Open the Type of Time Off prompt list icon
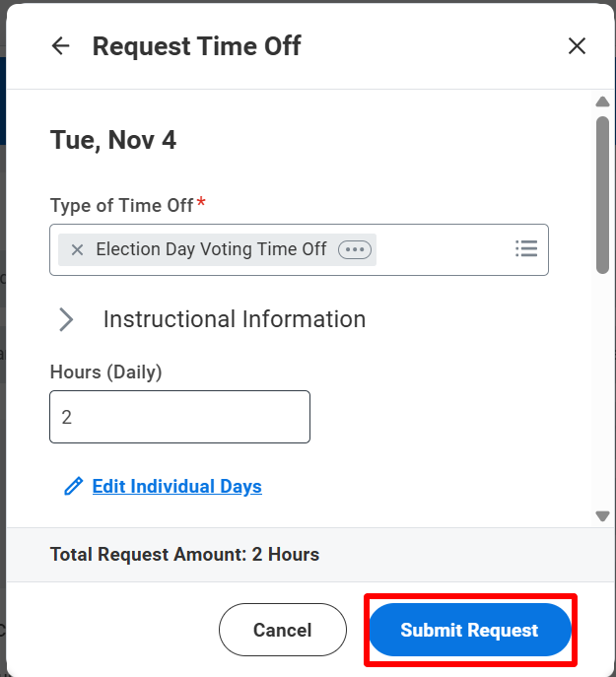This screenshot has height=677, width=616. tap(526, 249)
